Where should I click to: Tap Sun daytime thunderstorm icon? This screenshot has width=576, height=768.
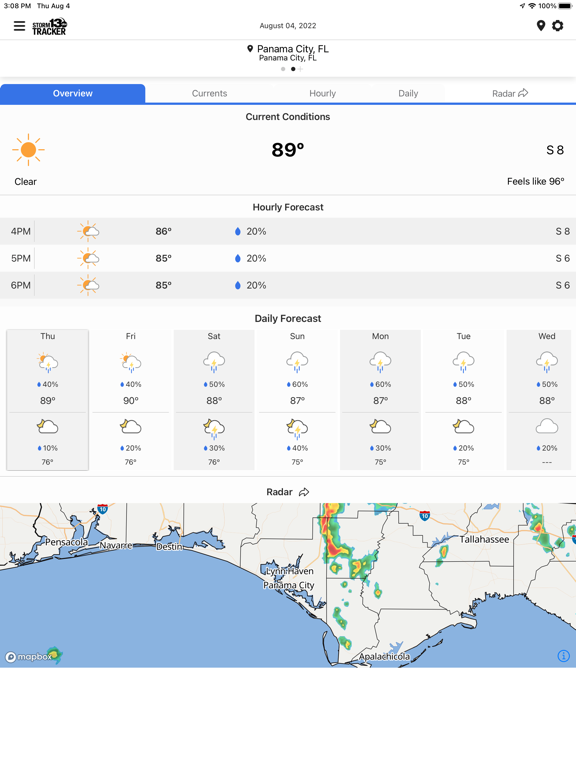tap(297, 362)
